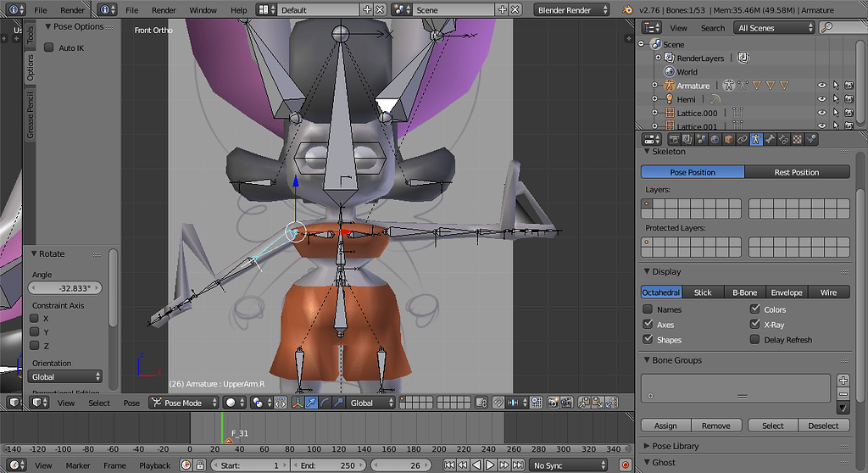Open the All Scenes outliner filter dropdown
Viewport: 868px width, 473px height.
click(775, 28)
